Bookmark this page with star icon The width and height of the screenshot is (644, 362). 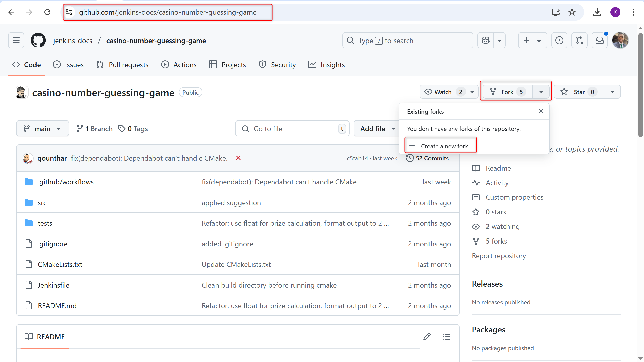[x=572, y=12]
